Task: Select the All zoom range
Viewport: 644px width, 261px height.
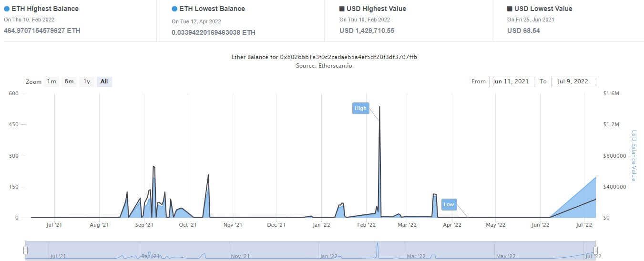Action: coord(104,81)
